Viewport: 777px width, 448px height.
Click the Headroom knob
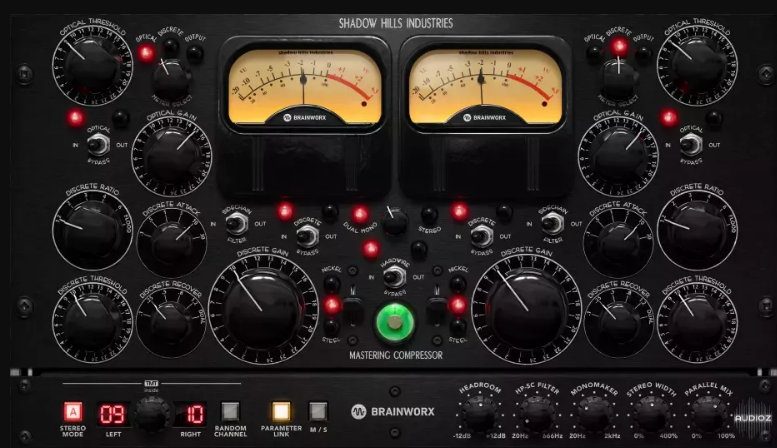(481, 412)
